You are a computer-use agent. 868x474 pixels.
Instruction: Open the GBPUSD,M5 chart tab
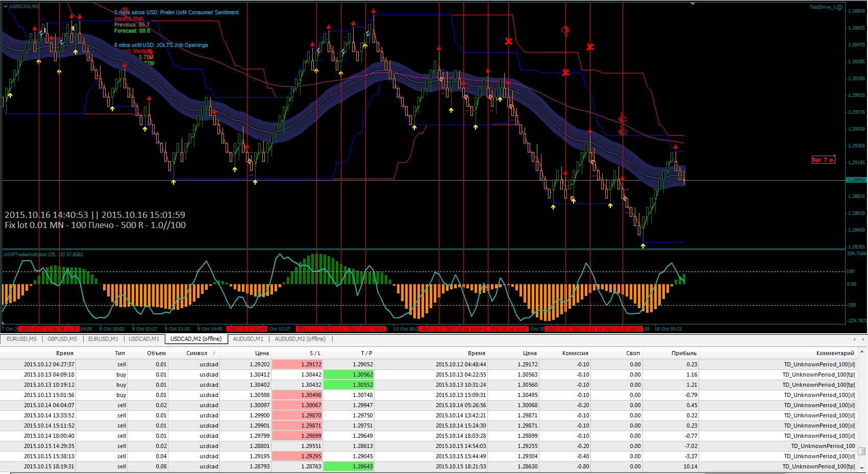click(62, 339)
